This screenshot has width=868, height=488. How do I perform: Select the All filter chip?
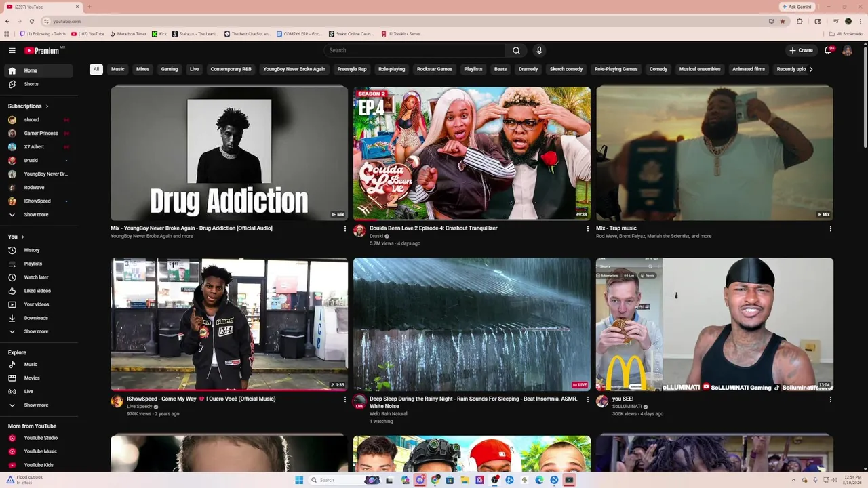pos(96,69)
